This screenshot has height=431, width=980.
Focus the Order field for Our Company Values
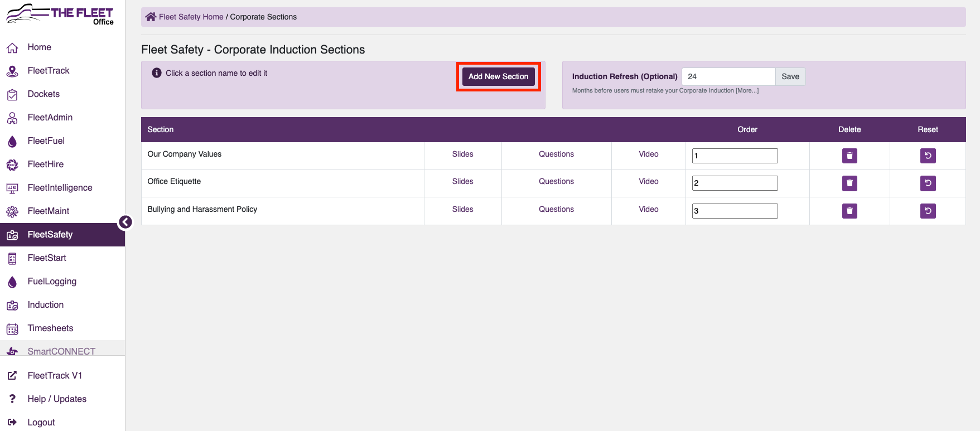(x=735, y=156)
